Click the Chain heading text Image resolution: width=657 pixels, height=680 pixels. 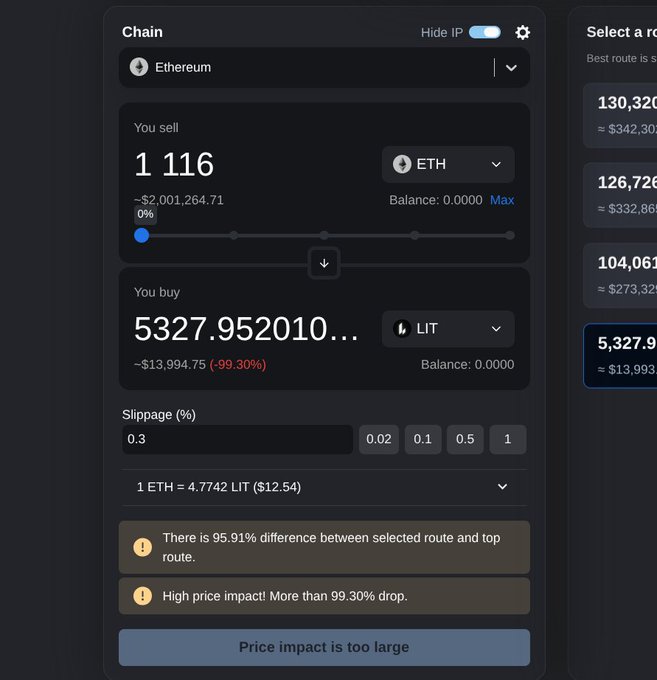142,32
